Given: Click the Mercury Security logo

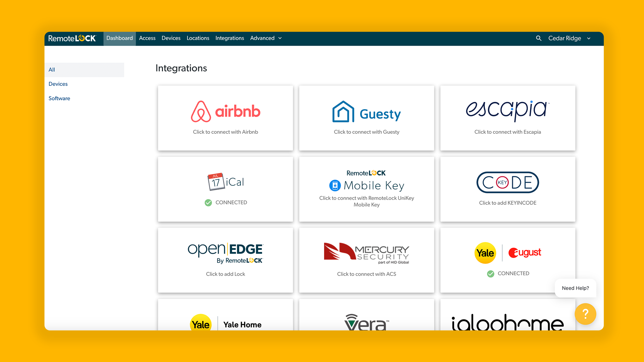Looking at the screenshot, I should pos(366,253).
